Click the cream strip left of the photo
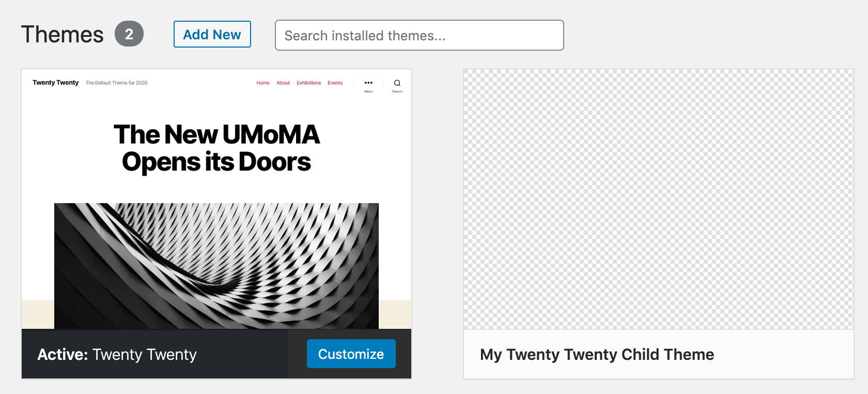 pos(38,314)
